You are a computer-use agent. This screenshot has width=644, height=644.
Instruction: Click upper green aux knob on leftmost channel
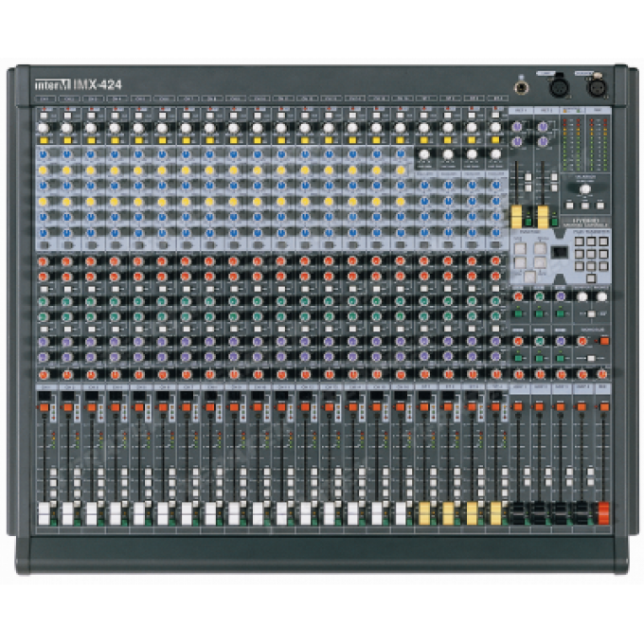[44, 301]
